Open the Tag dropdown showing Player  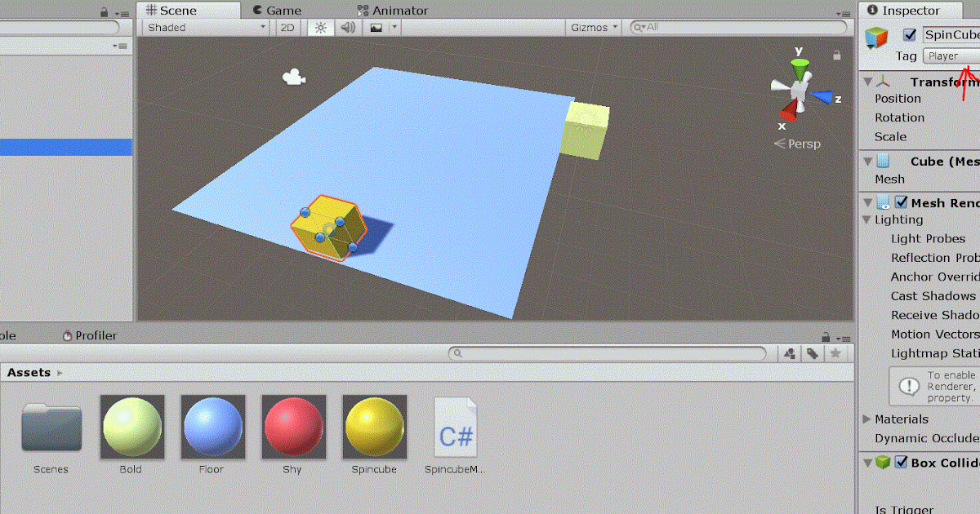click(951, 55)
